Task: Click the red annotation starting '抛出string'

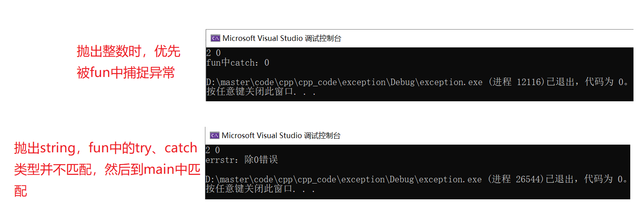Action: point(106,148)
